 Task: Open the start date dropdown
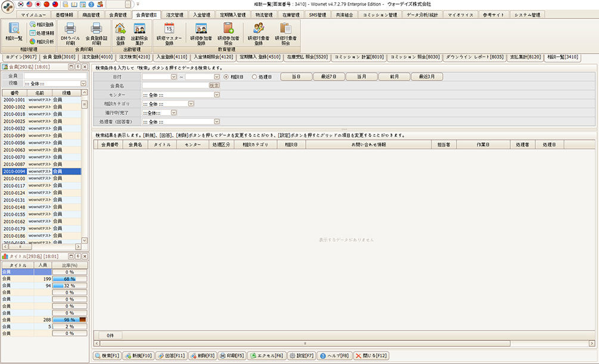(174, 77)
